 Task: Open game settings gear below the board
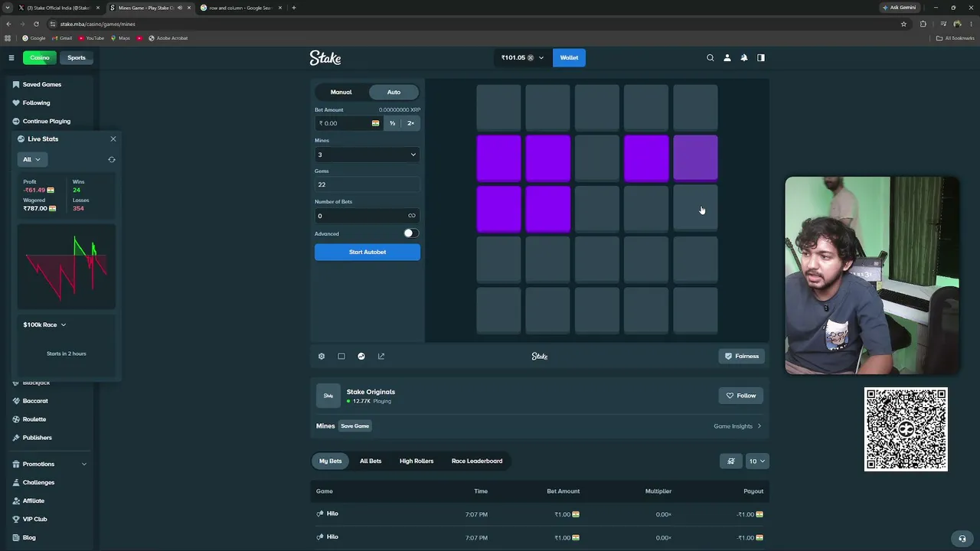click(322, 356)
